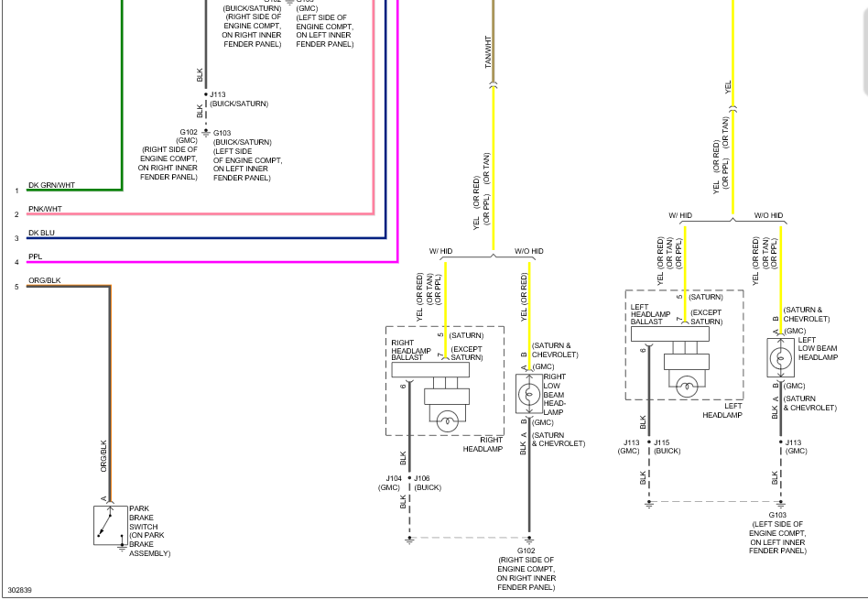
Task: Click the J113 (GMC) label under left low beam
Action: pos(796,446)
